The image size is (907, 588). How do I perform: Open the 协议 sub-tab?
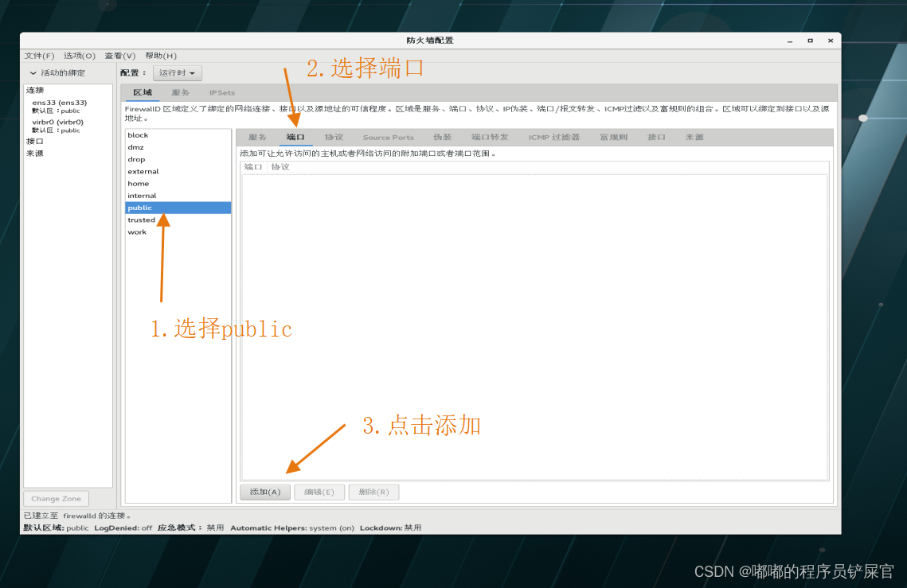334,137
